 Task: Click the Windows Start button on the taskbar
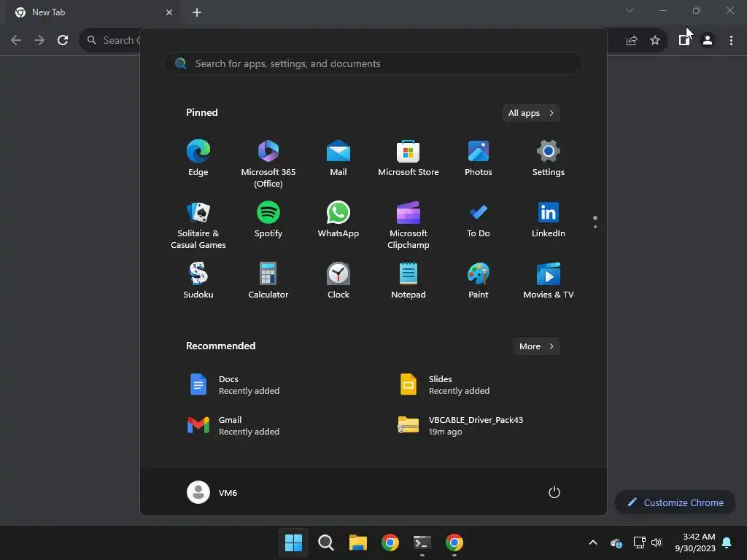(x=293, y=542)
